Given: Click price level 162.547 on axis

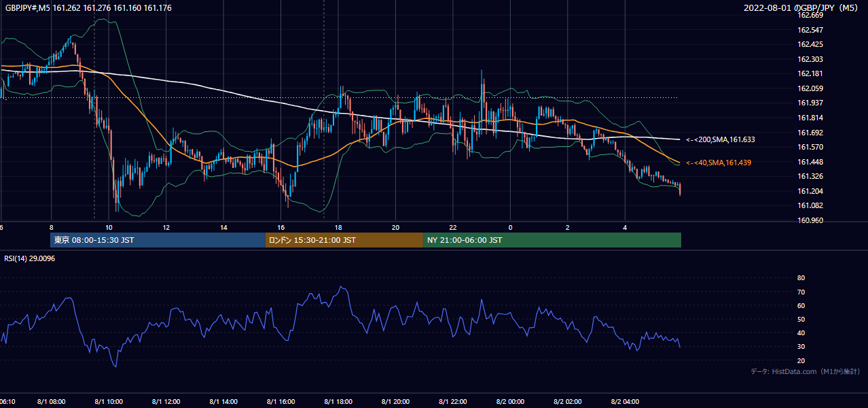Looking at the screenshot, I should 810,30.
